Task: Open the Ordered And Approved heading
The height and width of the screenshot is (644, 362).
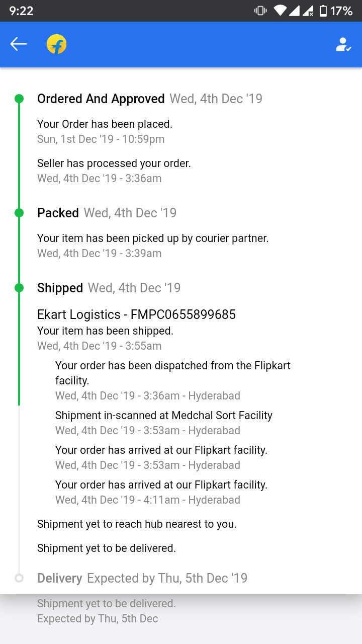Action: point(101,99)
